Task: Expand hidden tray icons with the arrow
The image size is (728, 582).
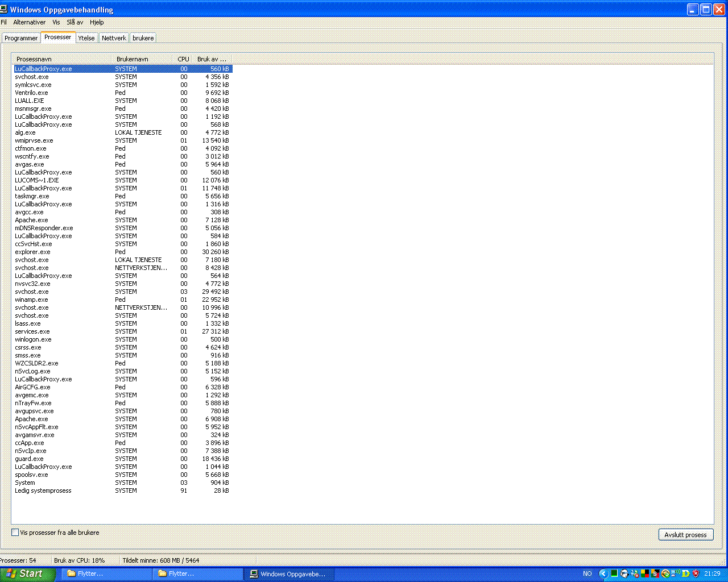Action: [x=603, y=573]
